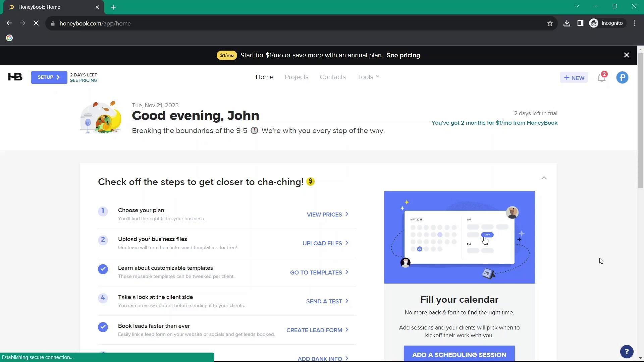
Task: Click the page vertical scrollbar
Action: coord(640,121)
